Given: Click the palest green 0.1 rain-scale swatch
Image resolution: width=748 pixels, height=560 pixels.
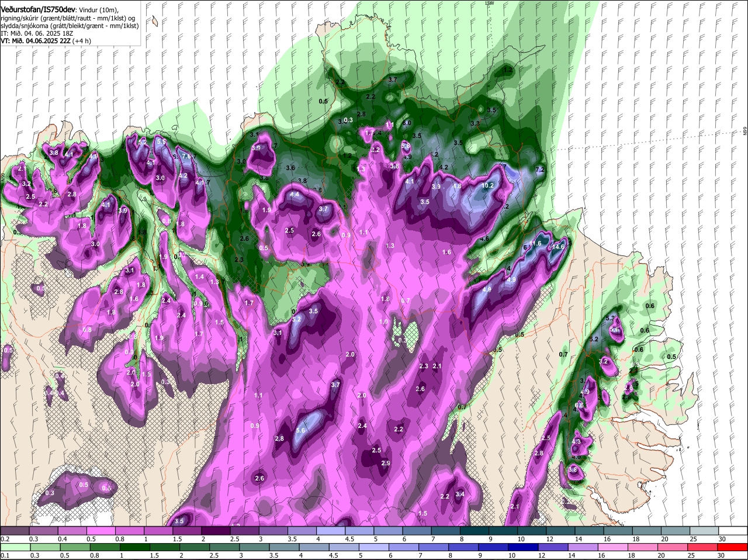Looking at the screenshot, I should tap(15, 547).
